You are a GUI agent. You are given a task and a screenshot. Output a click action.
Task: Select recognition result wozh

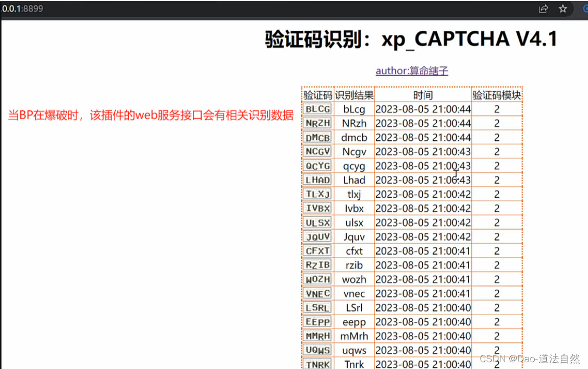[354, 279]
